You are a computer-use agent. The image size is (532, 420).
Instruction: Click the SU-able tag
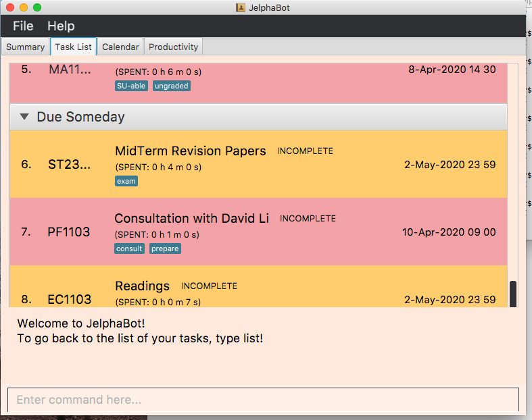pos(131,86)
